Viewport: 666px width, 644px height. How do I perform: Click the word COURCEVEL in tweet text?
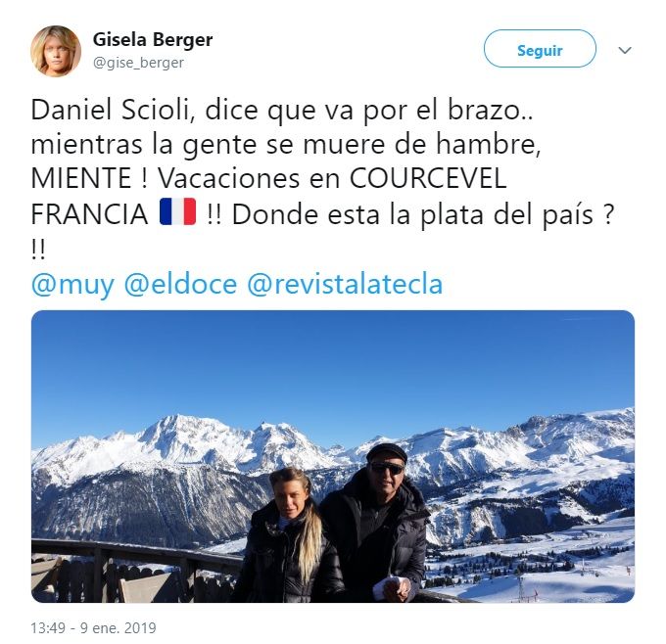[x=428, y=178]
